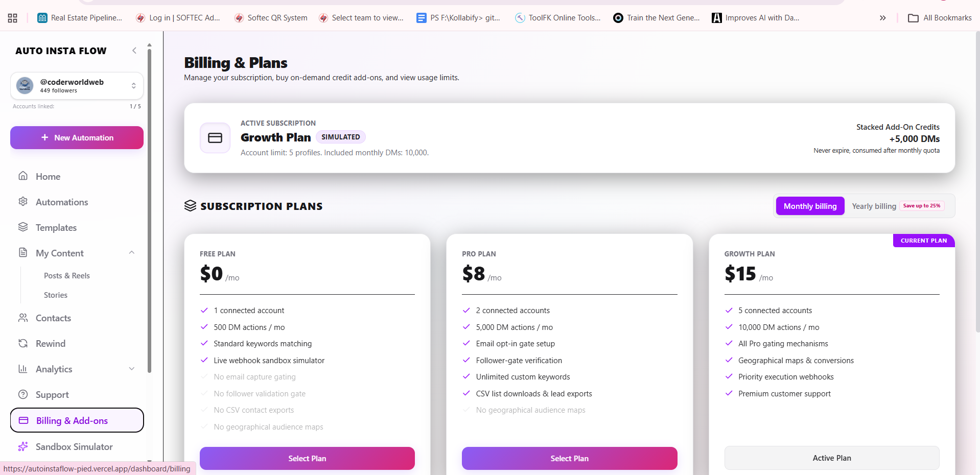Click the Automations gear icon
980x475 pixels.
23,202
